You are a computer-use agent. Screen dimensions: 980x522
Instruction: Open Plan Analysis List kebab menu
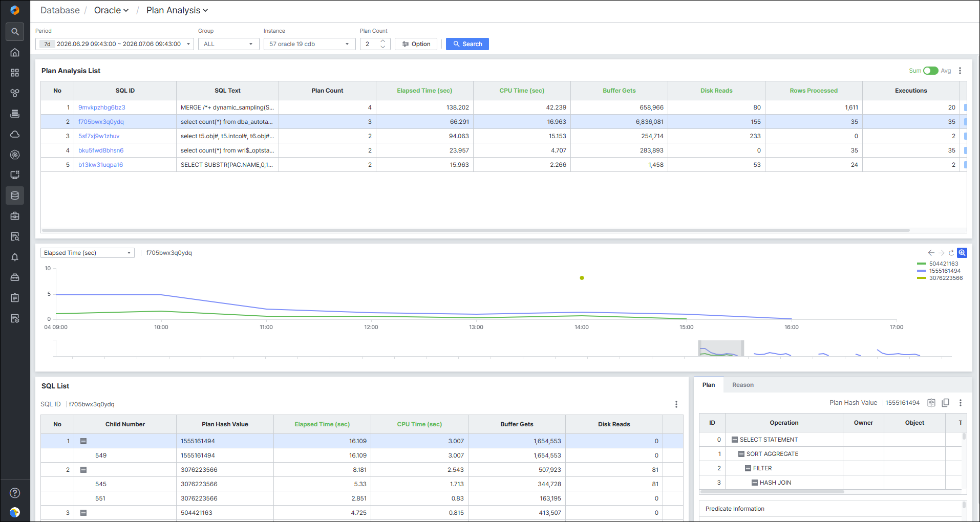(x=960, y=71)
